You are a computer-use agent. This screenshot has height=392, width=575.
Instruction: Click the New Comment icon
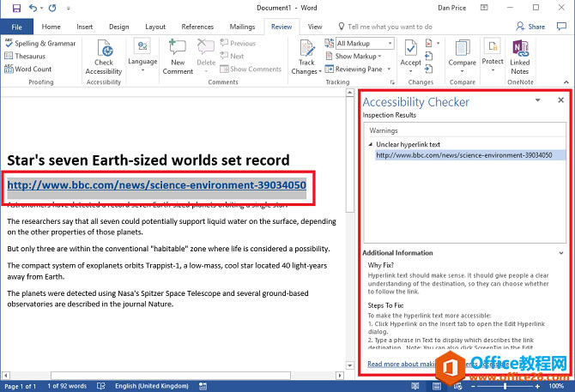coord(178,48)
